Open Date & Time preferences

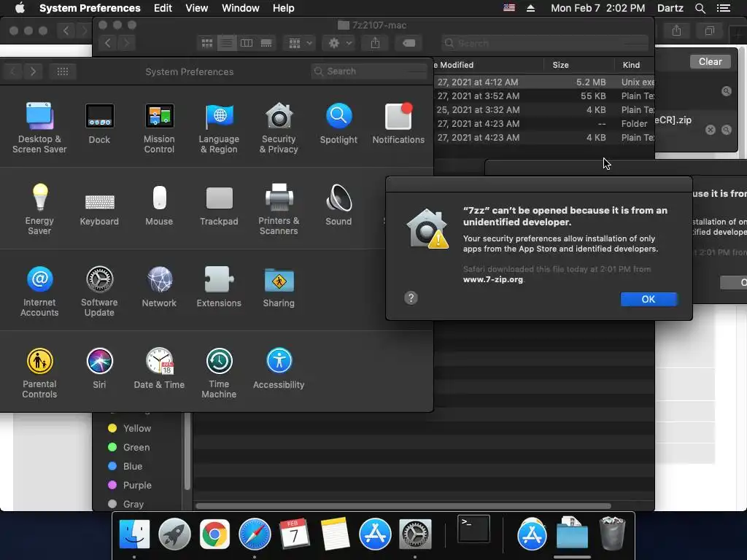(159, 369)
